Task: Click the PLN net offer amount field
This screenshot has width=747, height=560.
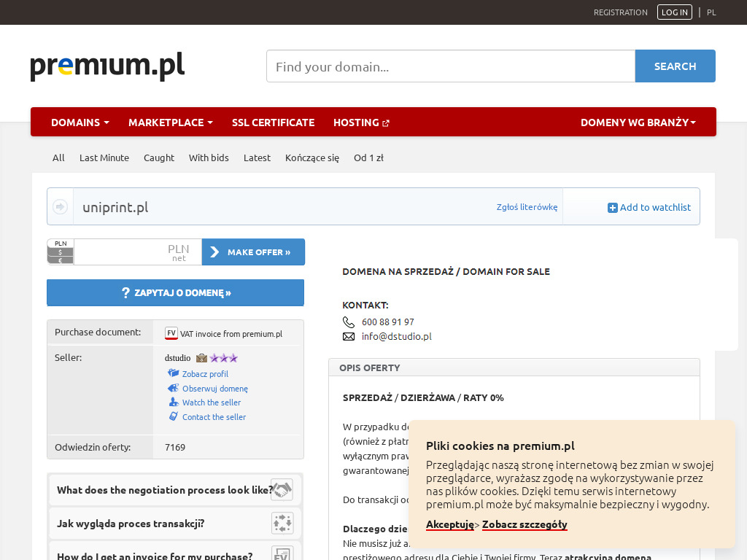Action: [138, 252]
